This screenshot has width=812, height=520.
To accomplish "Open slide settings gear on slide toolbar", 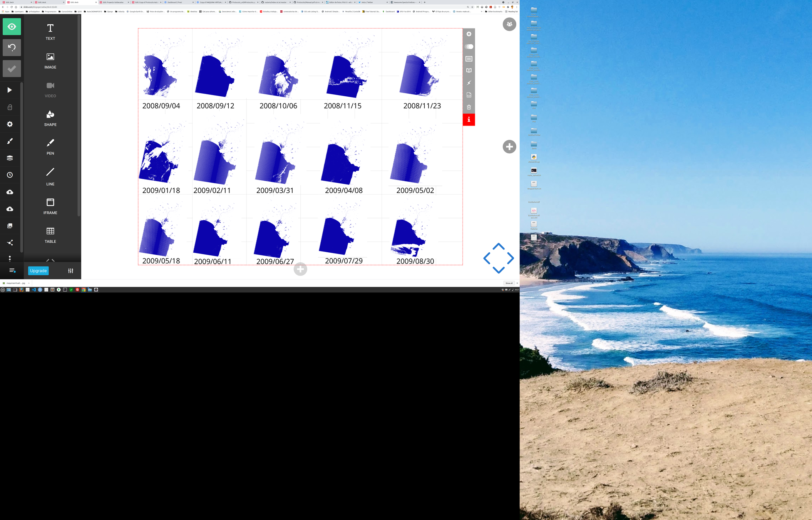I will click(x=469, y=34).
